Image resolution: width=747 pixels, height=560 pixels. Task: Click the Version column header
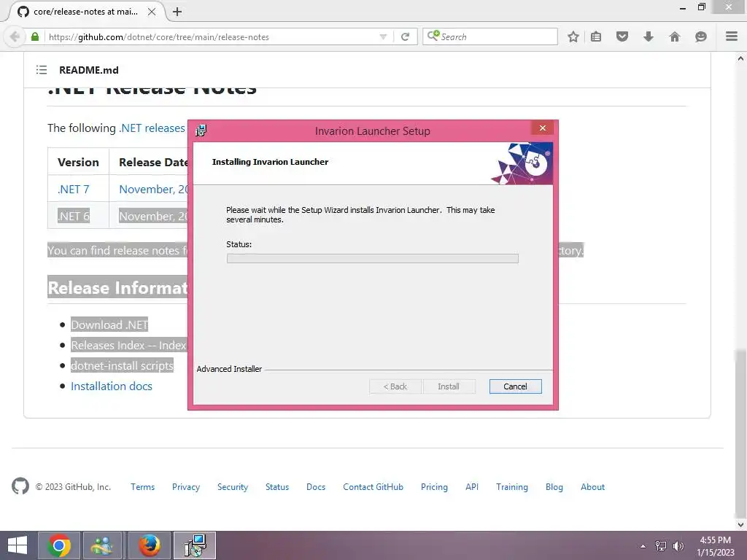point(78,162)
